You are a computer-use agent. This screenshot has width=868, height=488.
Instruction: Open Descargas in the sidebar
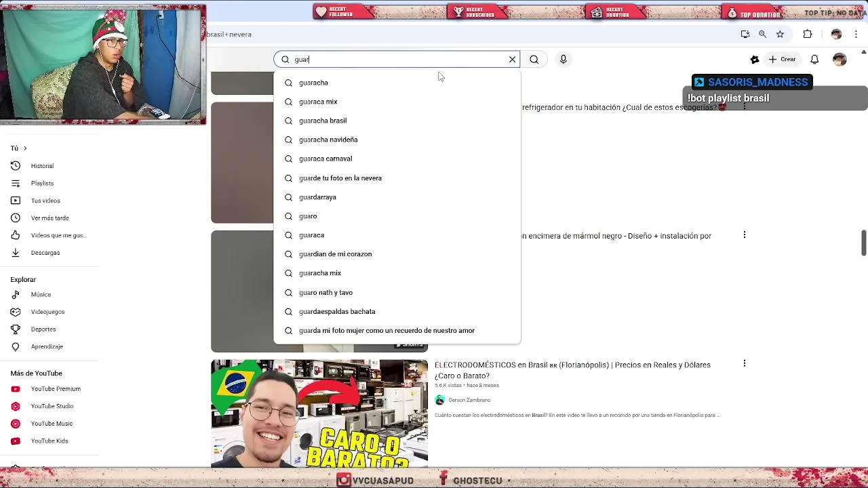[x=45, y=253]
